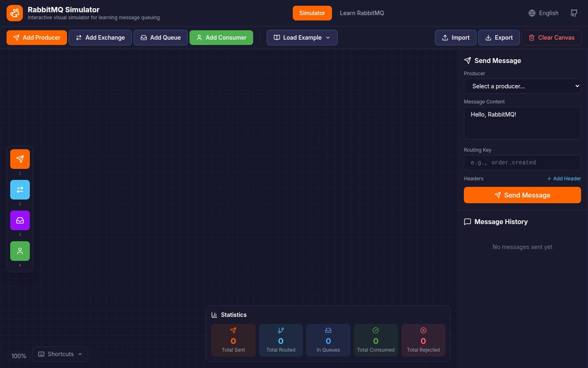This screenshot has height=368, width=588.
Task: Focus the Message Content text area
Action: (522, 123)
